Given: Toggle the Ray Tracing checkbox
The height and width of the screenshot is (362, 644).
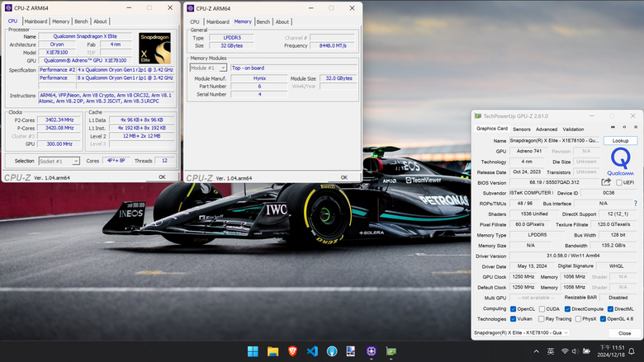Looking at the screenshot, I should coord(542,318).
